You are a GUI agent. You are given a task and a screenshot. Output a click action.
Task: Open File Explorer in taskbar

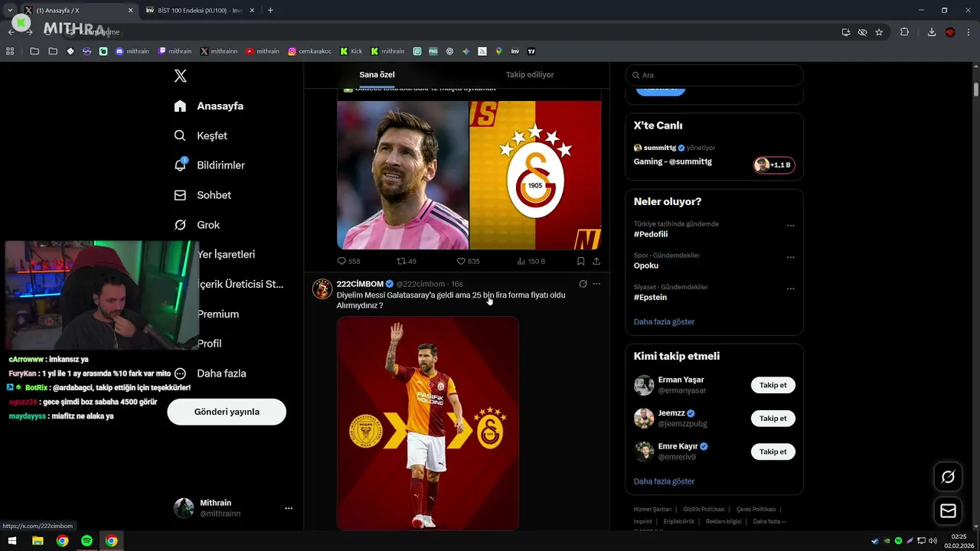38,541
